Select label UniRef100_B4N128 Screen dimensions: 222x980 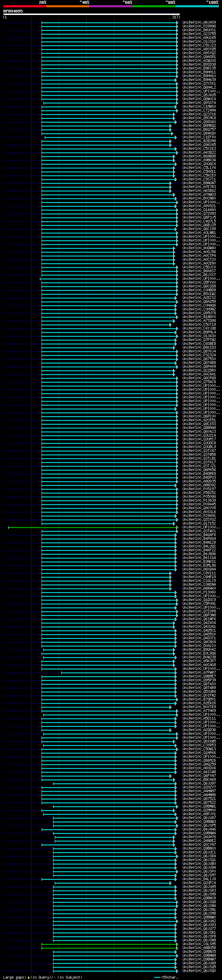point(199,543)
